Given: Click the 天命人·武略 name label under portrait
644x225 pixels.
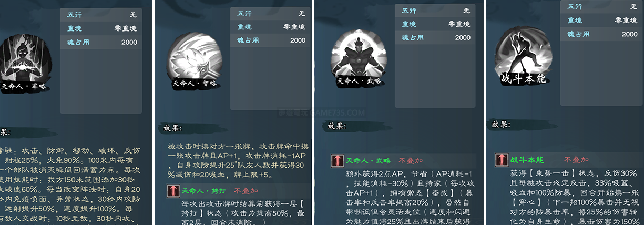Looking at the screenshot, I should tap(358, 81).
